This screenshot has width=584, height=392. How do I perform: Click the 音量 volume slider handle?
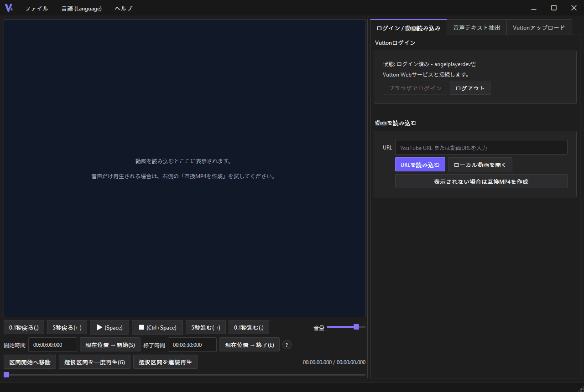tap(356, 327)
